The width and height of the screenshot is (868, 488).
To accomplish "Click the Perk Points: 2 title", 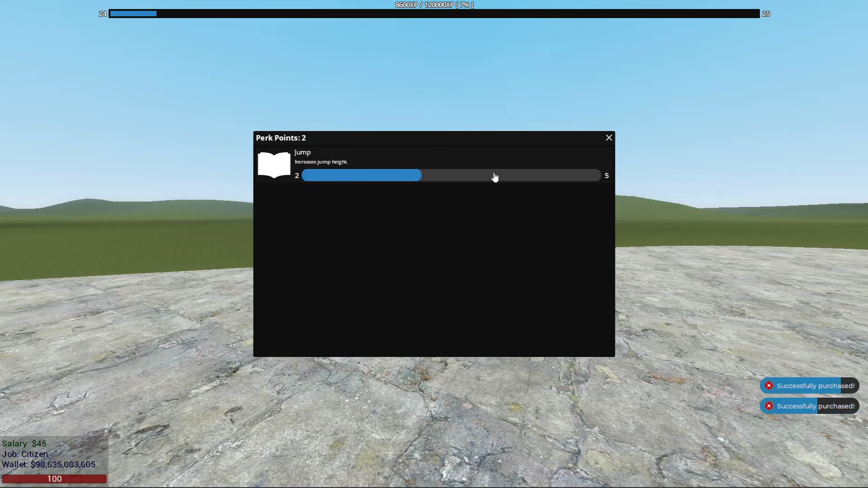I will (x=280, y=138).
